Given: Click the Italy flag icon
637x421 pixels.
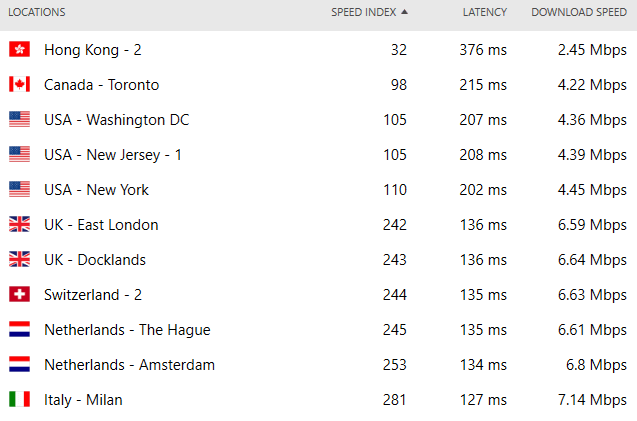Looking at the screenshot, I should [x=20, y=399].
